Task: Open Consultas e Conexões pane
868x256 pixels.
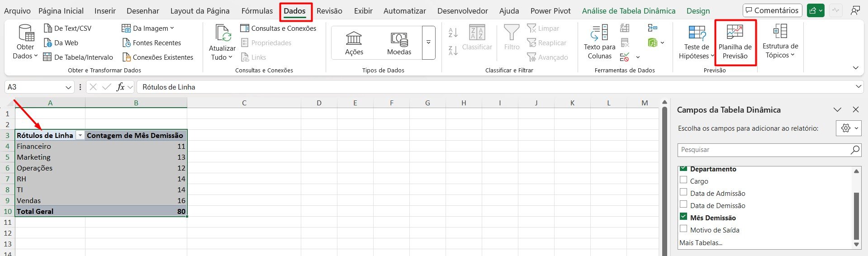Action: pos(278,28)
